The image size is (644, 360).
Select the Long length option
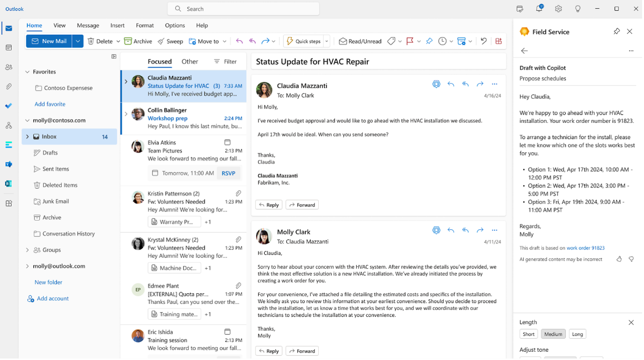577,334
